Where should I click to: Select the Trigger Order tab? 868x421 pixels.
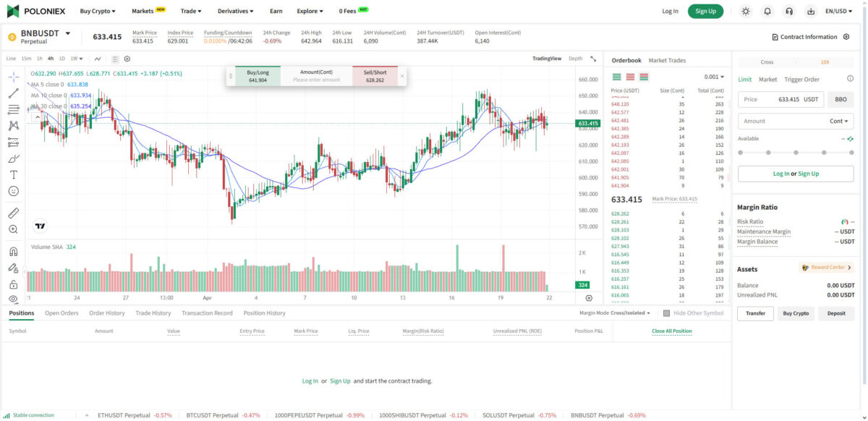[x=802, y=80]
